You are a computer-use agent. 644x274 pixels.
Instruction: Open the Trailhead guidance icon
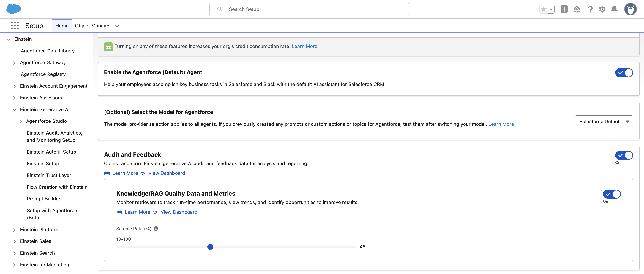[577, 9]
